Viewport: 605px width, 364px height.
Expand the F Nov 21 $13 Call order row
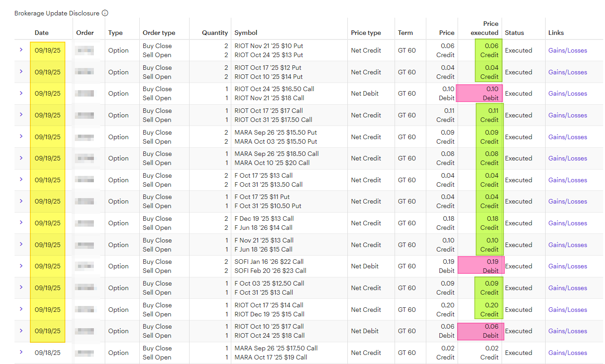click(21, 244)
